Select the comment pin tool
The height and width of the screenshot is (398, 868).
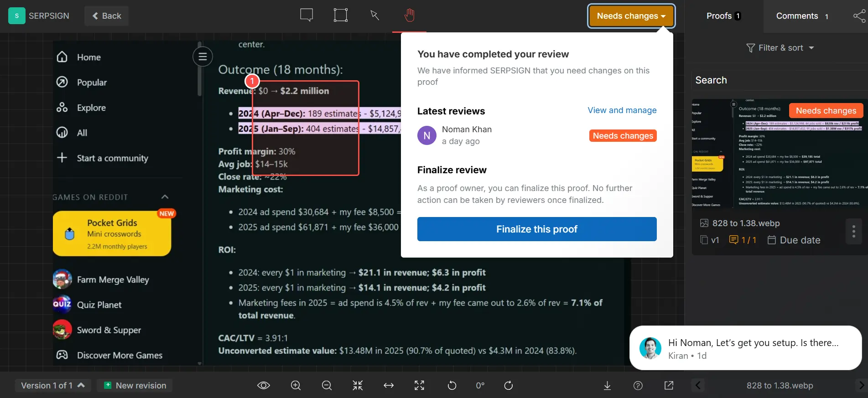tap(307, 16)
